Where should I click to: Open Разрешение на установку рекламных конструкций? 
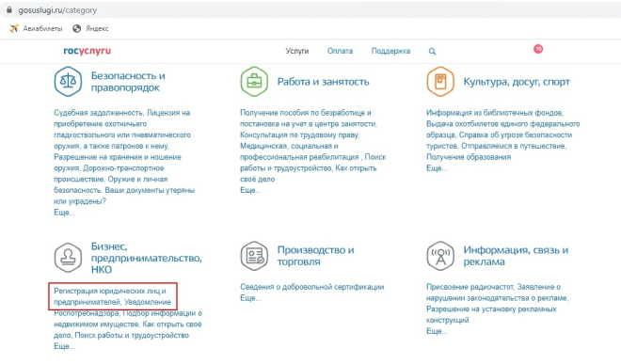(491, 314)
